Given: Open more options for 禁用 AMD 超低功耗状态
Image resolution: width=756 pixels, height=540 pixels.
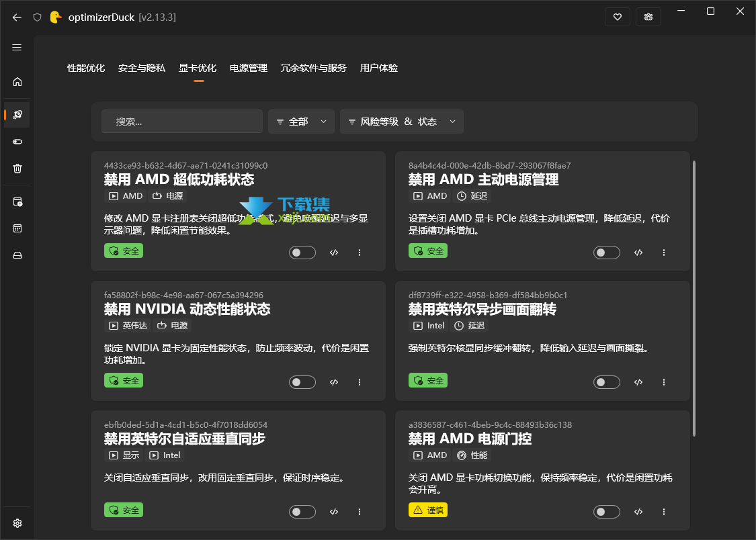Looking at the screenshot, I should 360,253.
